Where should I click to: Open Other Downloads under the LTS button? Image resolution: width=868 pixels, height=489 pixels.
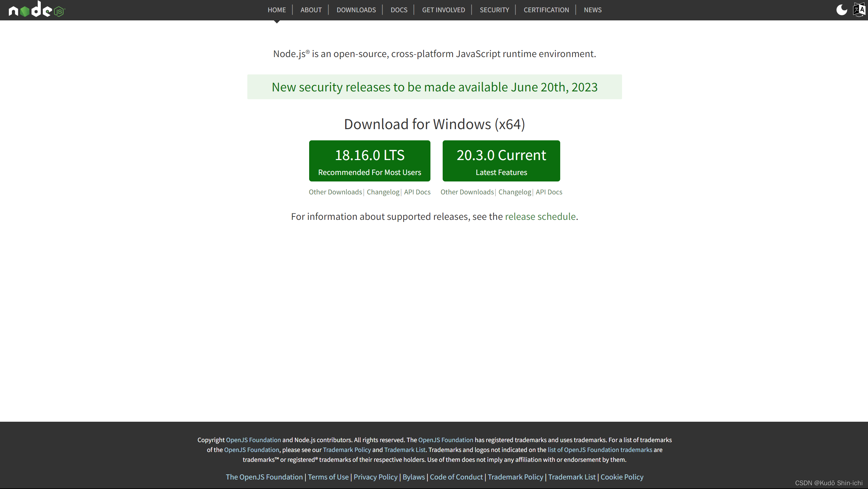[335, 192]
